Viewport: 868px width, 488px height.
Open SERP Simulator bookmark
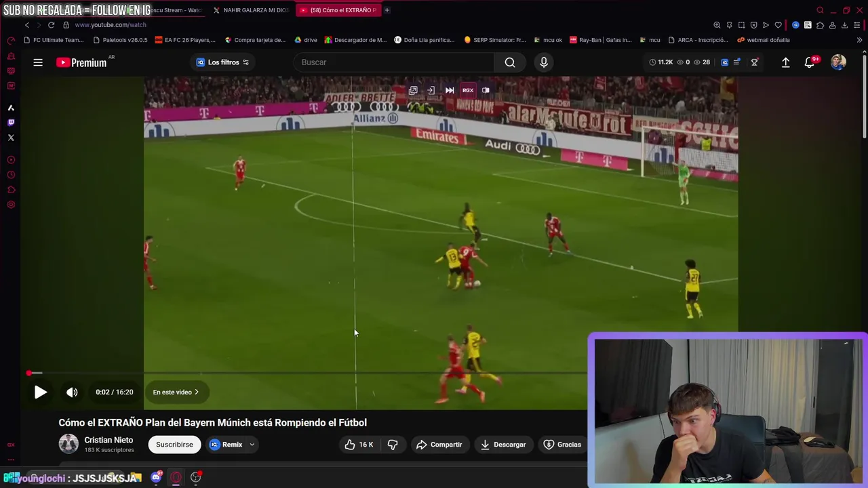pos(495,40)
